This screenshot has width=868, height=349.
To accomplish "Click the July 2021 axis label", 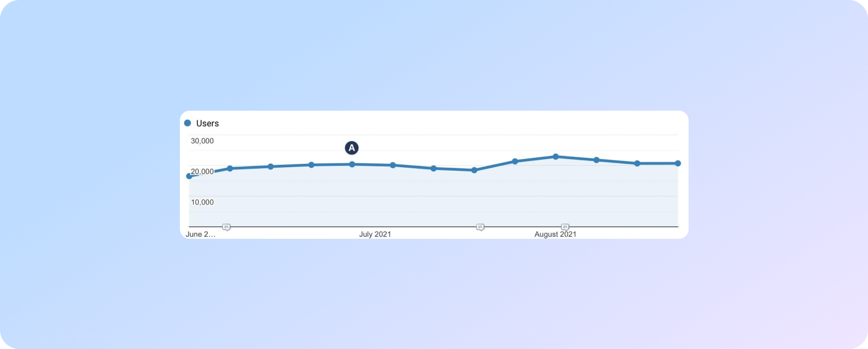I will tap(375, 234).
